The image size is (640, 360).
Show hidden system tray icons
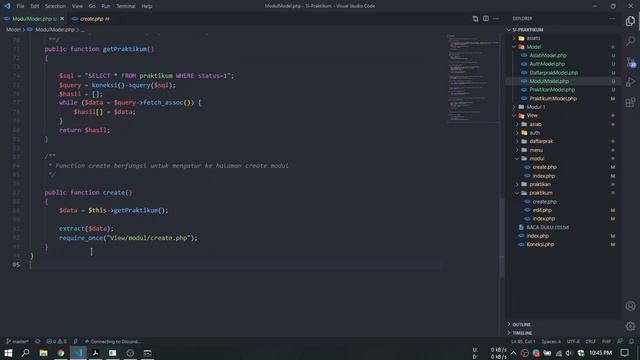513,353
